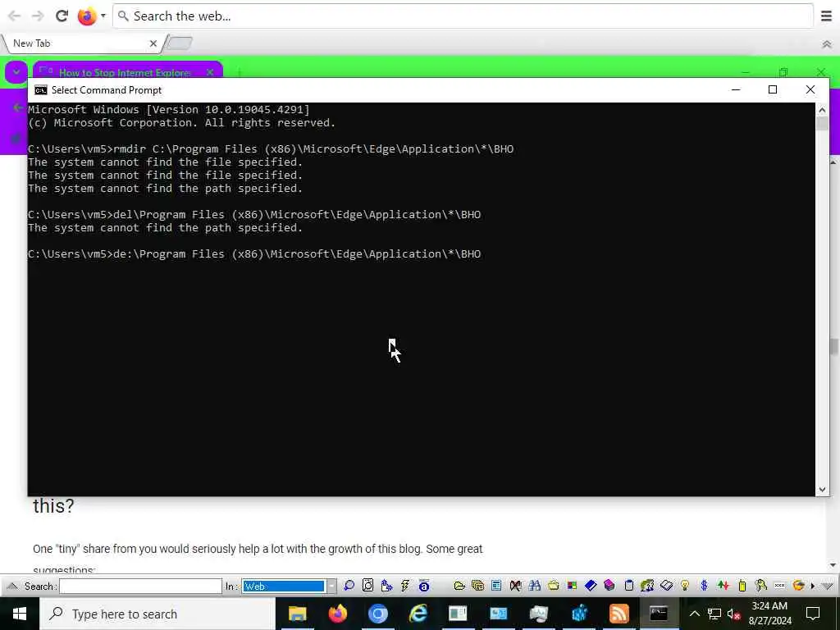840x630 pixels.
Task: Click the browser reload button
Action: (x=62, y=16)
